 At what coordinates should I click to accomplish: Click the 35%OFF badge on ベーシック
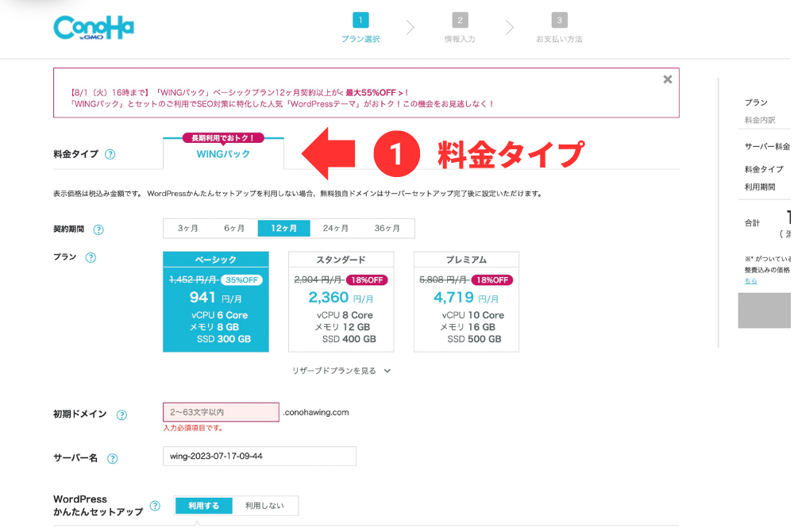click(241, 280)
